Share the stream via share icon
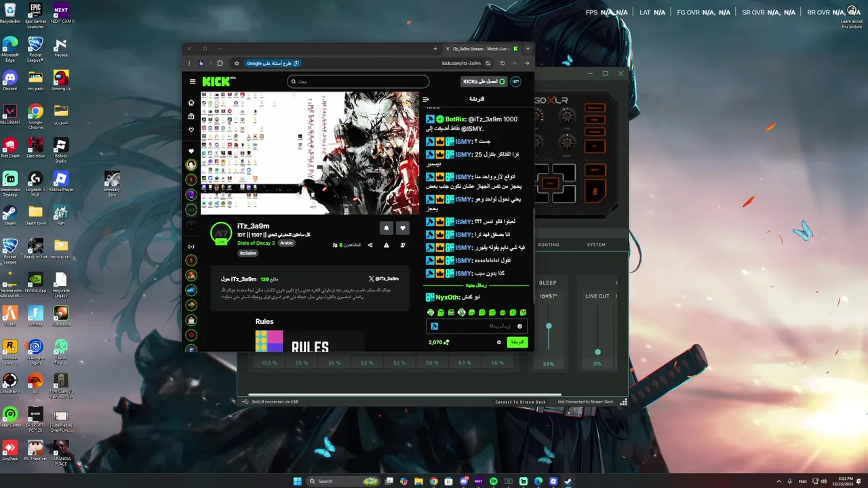This screenshot has height=488, width=868. [x=370, y=245]
